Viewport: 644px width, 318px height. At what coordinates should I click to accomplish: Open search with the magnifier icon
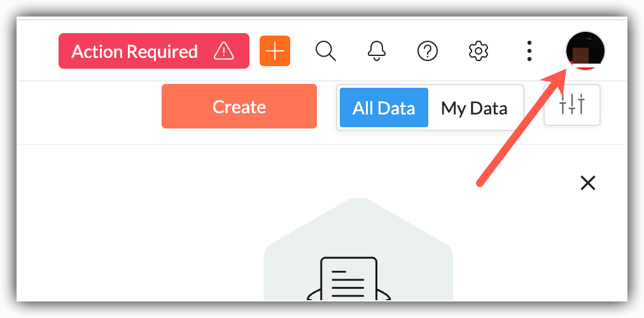pos(326,52)
